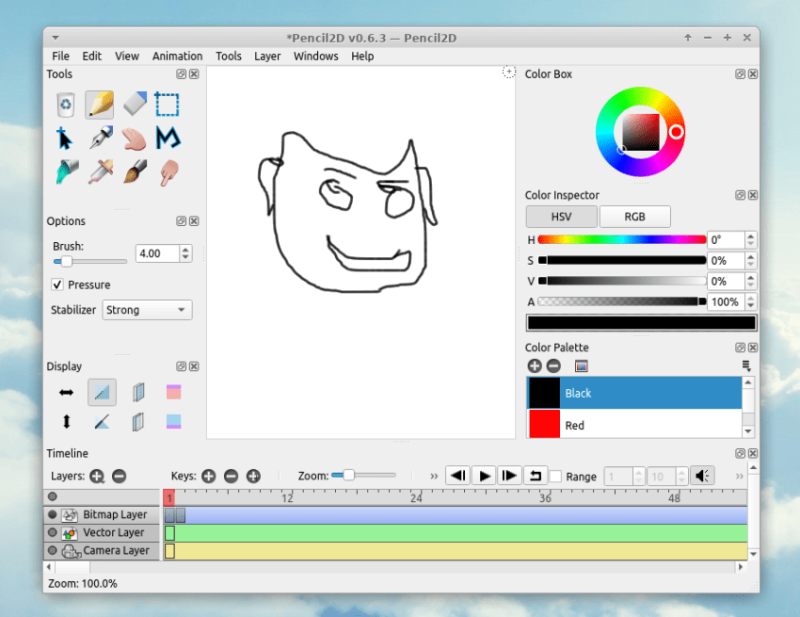Open the Stabilizer dropdown
This screenshot has height=617, width=800.
[146, 310]
